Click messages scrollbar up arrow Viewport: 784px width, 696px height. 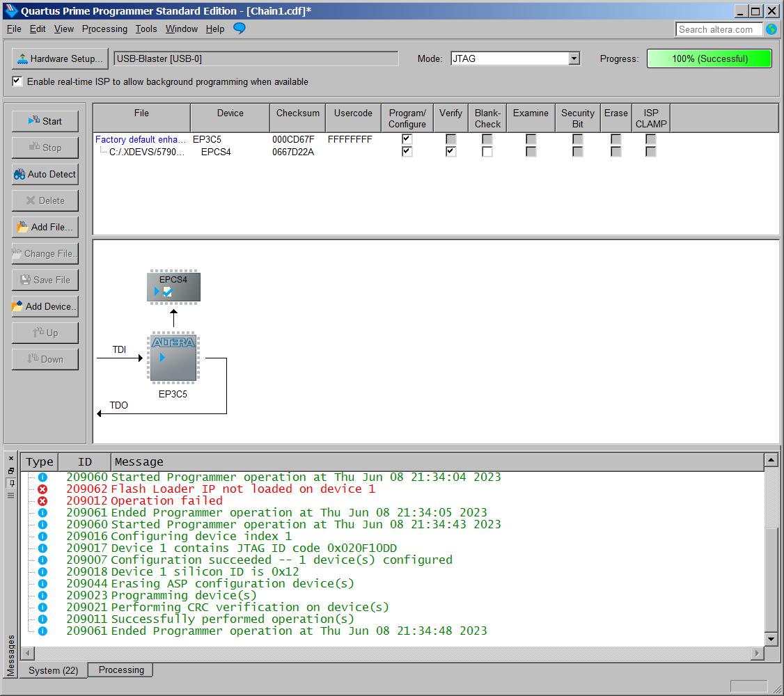pos(771,459)
